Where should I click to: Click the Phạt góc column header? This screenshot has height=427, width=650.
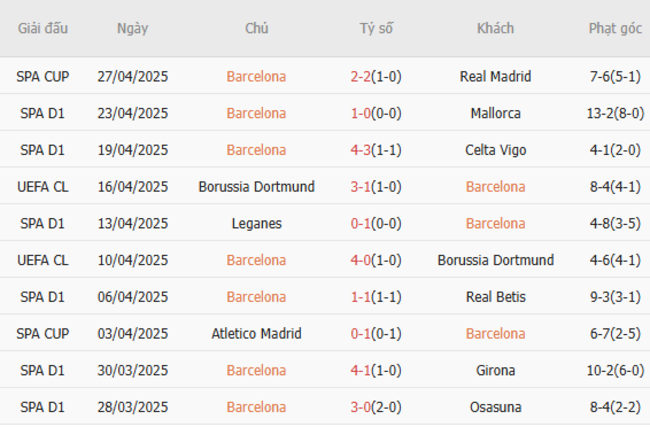coord(615,28)
